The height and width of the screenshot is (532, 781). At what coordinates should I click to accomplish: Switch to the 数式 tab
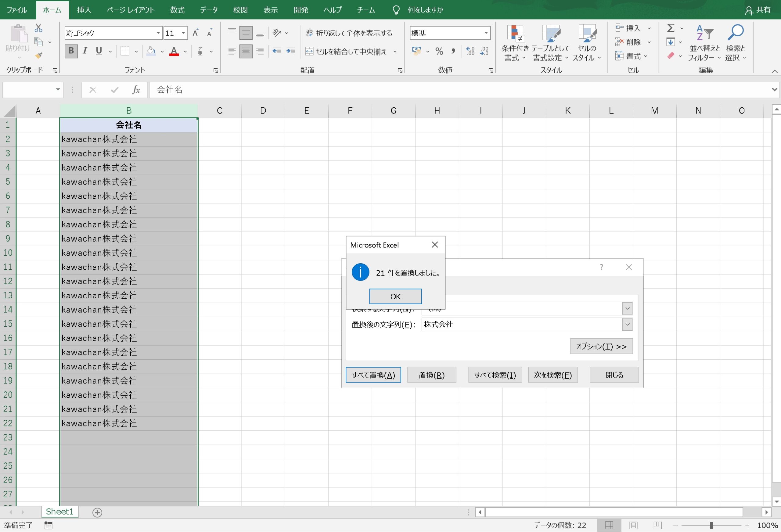(x=178, y=10)
